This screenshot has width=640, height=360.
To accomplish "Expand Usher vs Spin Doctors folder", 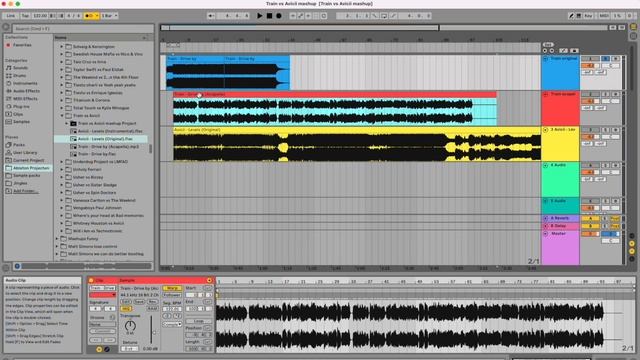I will tap(62, 193).
